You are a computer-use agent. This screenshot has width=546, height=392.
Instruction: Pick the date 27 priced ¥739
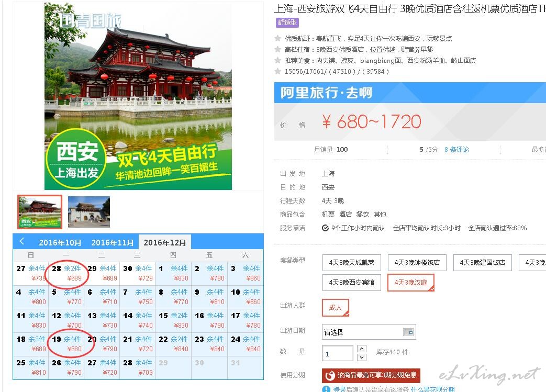click(x=31, y=273)
